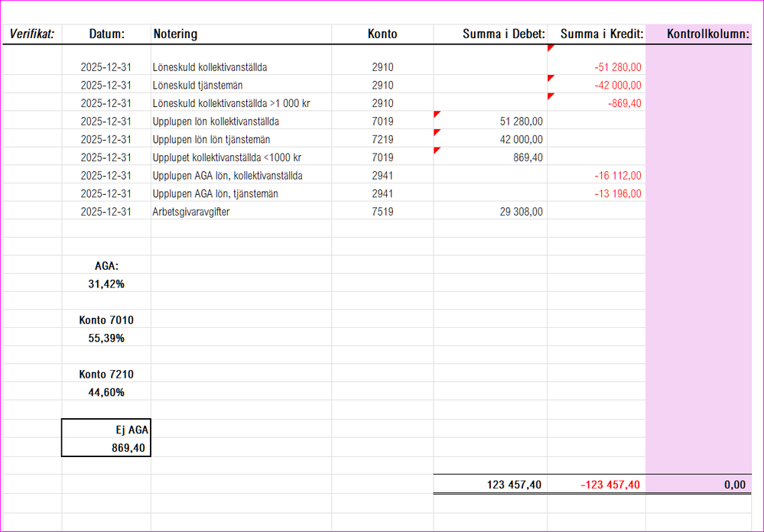The width and height of the screenshot is (764, 532).
Task: Click the Konto column header
Action: [x=382, y=34]
